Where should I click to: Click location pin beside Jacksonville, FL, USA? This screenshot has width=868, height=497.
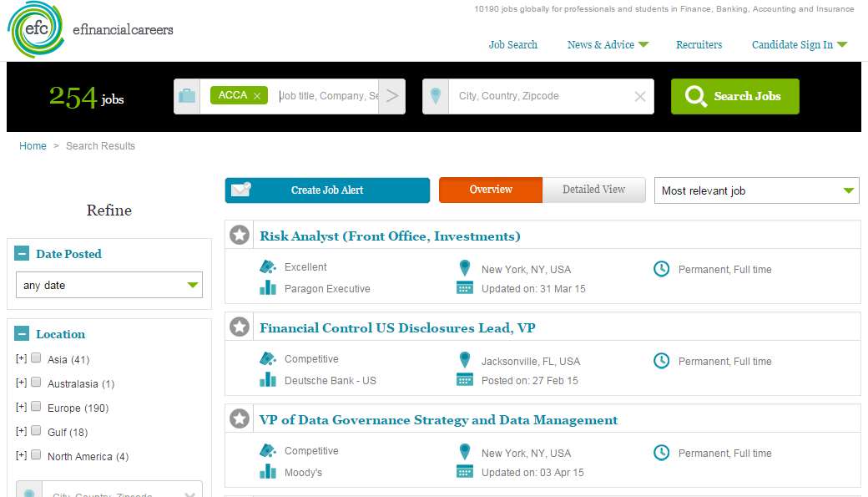click(x=465, y=360)
